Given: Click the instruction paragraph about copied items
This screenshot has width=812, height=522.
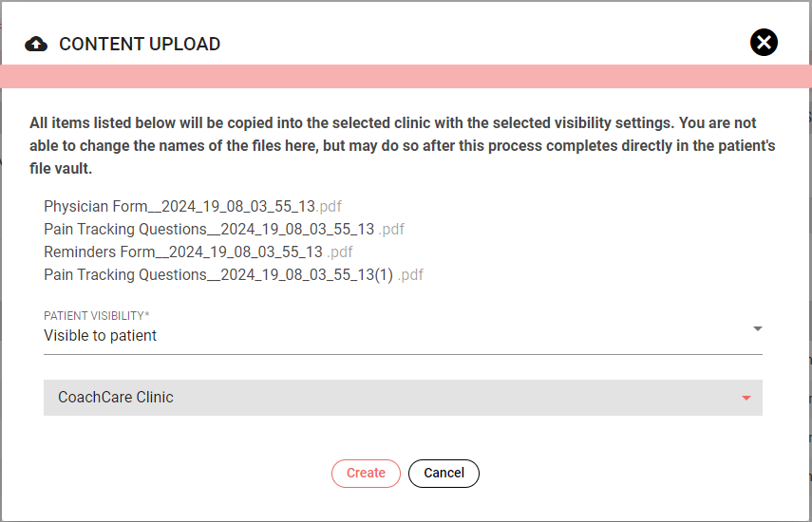Looking at the screenshot, I should click(x=403, y=145).
